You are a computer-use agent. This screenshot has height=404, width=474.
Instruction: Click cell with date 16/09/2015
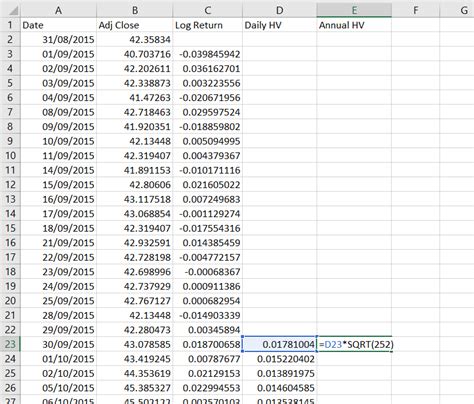58,199
